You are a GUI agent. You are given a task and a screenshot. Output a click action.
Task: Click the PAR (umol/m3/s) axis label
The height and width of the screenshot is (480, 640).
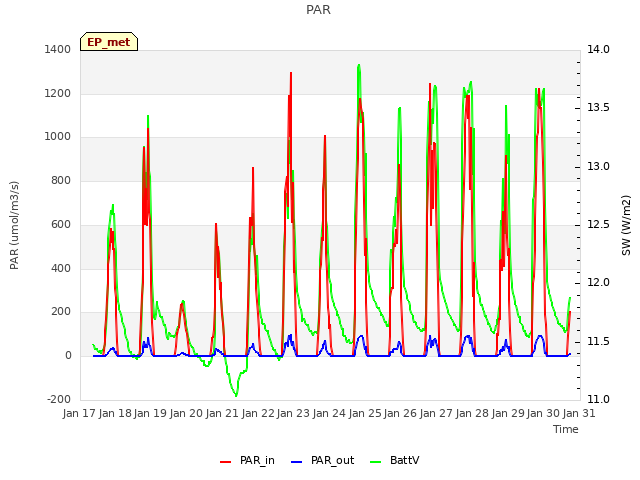coord(14,225)
